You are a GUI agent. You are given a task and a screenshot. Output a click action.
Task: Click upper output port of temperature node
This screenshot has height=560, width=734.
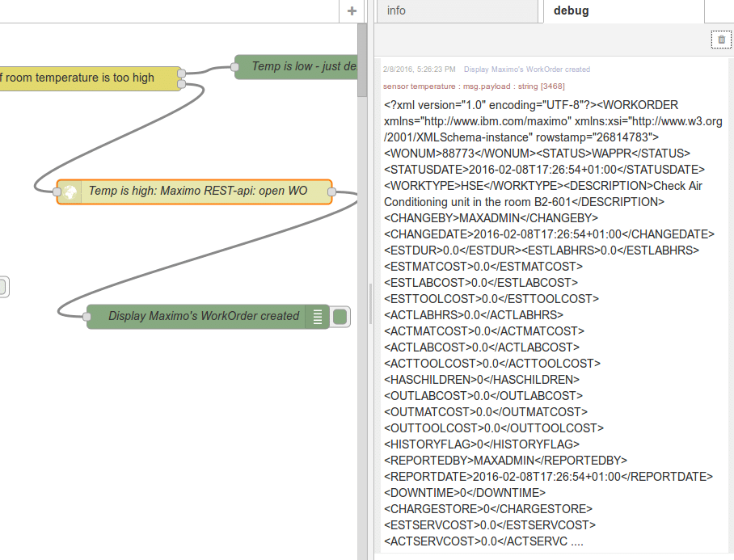click(182, 73)
